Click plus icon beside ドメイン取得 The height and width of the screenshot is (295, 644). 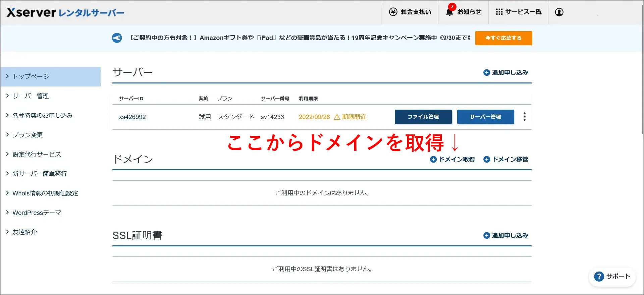433,159
